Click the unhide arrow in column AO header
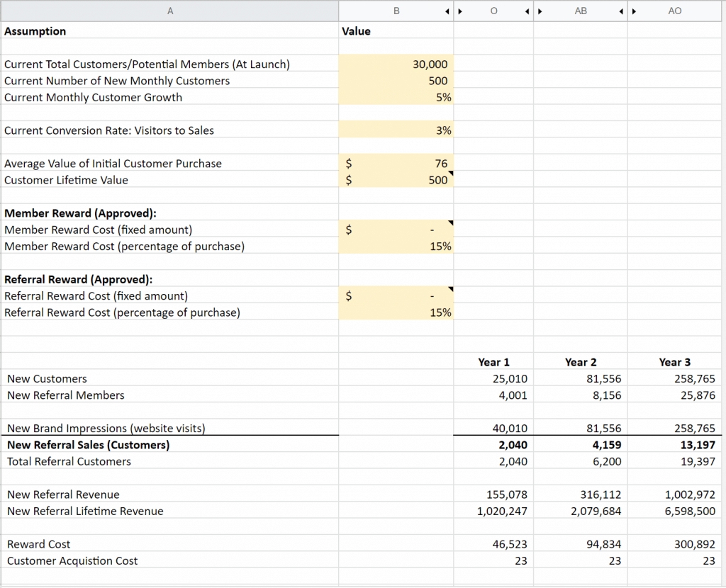Viewport: 726px width, 588px height. pyautogui.click(x=635, y=11)
